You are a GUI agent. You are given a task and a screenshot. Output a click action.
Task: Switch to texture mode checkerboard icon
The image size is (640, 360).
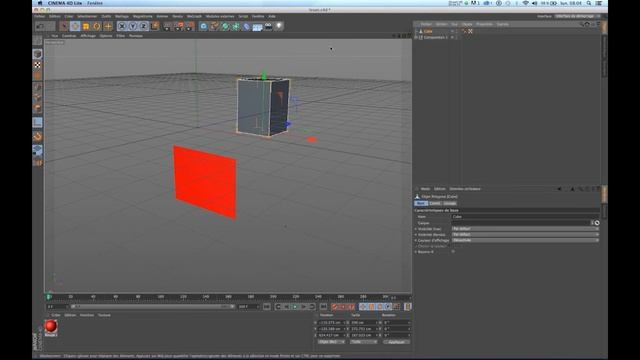38,65
